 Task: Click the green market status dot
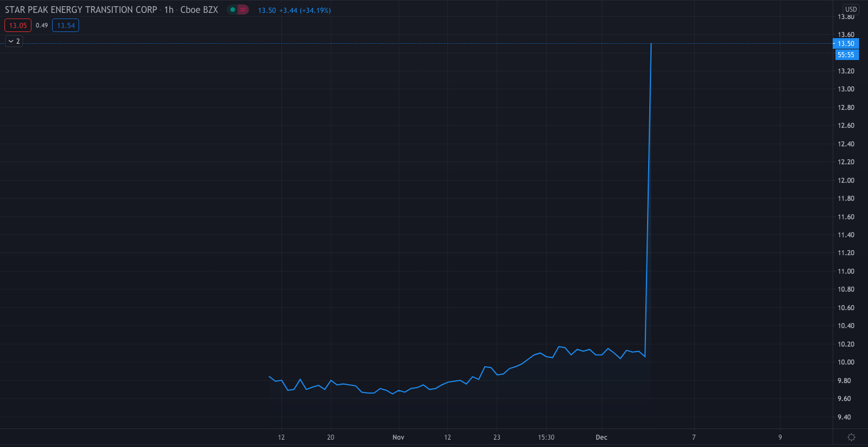(233, 10)
